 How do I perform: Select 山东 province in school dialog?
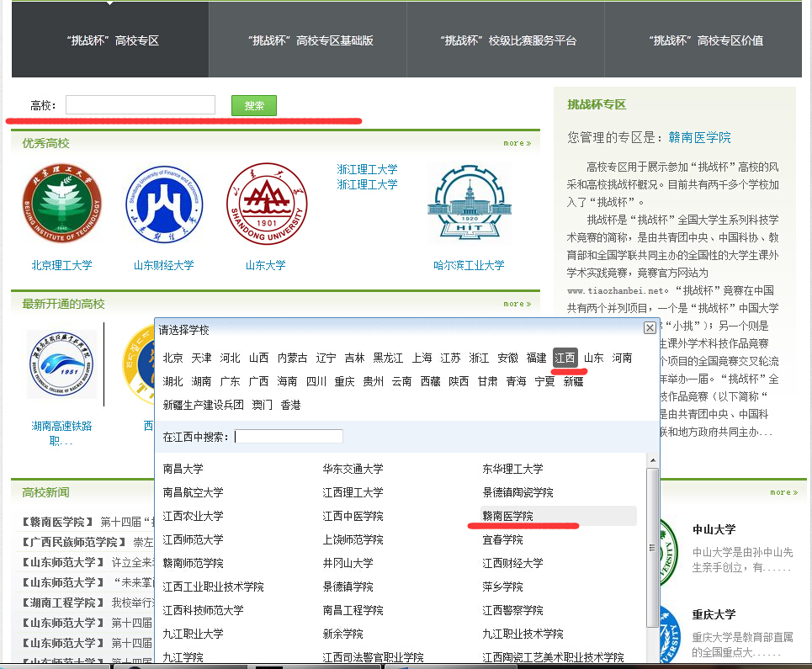click(x=593, y=358)
